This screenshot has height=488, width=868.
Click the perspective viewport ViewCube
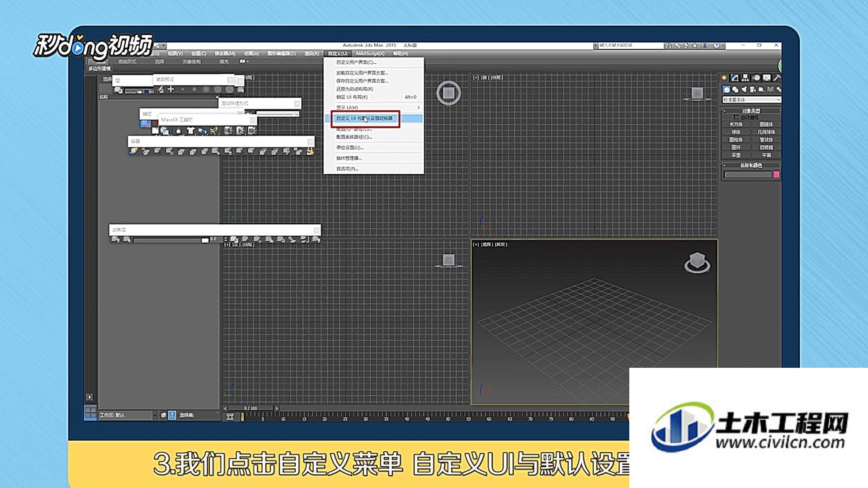(x=697, y=263)
